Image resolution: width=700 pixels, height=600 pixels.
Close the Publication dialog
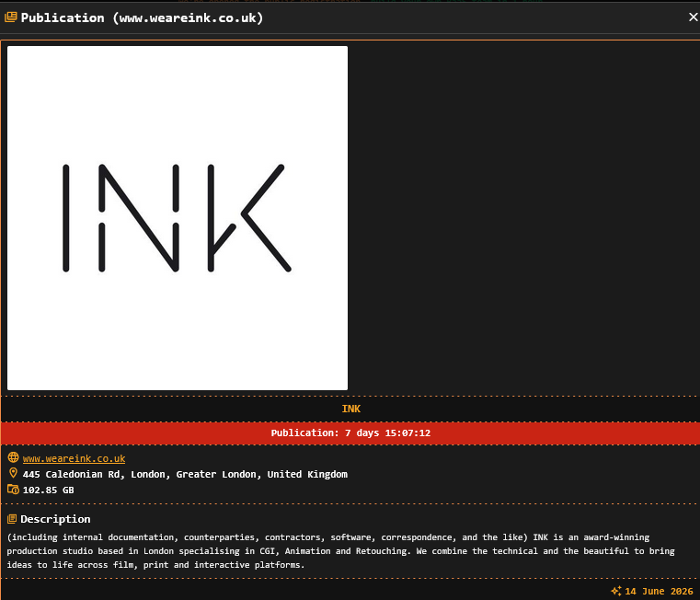coord(693,17)
